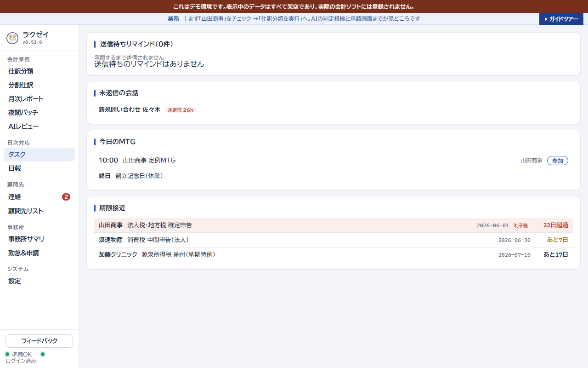This screenshot has width=588, height=368.
Task: Click the date 2026-06-01
Action: point(493,225)
